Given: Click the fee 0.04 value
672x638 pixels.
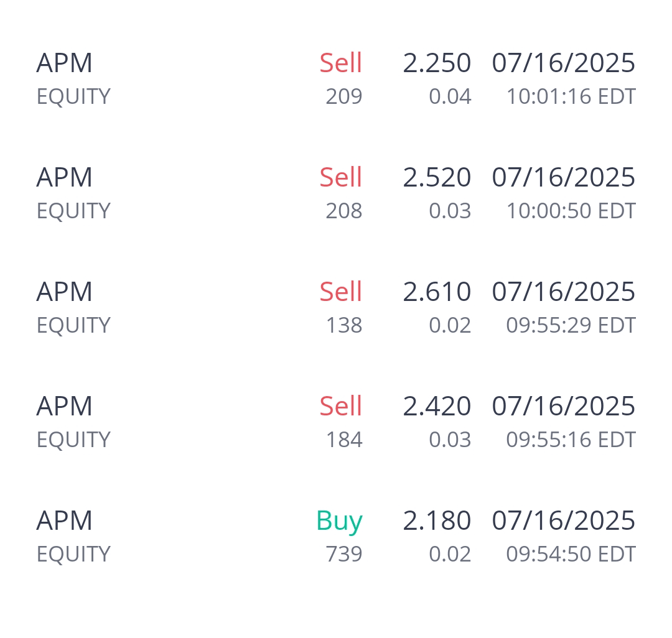Looking at the screenshot, I should [x=450, y=96].
